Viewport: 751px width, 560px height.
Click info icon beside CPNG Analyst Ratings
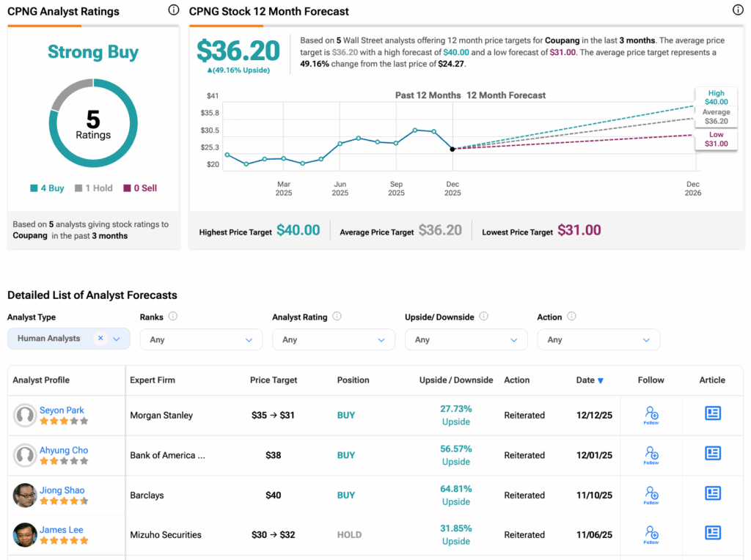point(173,10)
